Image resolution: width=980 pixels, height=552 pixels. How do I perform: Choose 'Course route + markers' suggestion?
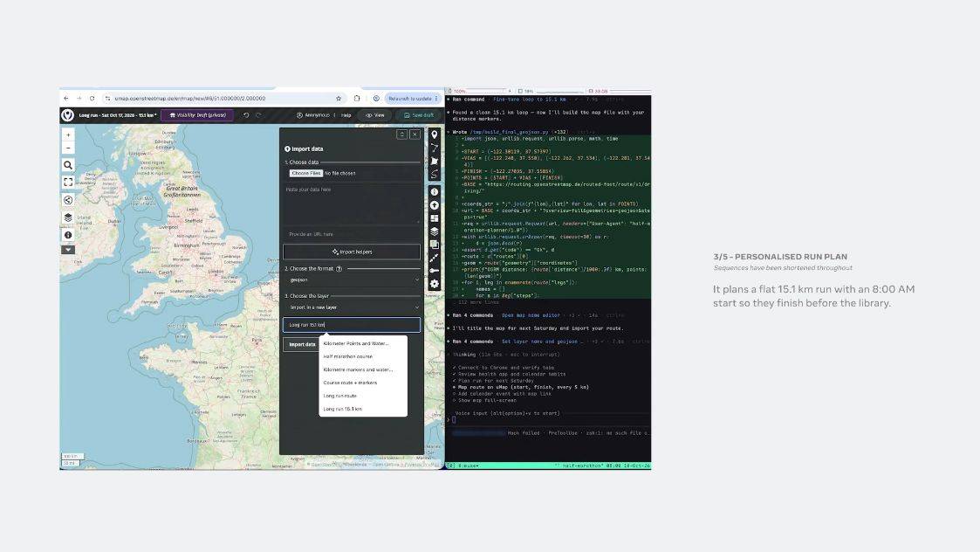(x=363, y=383)
